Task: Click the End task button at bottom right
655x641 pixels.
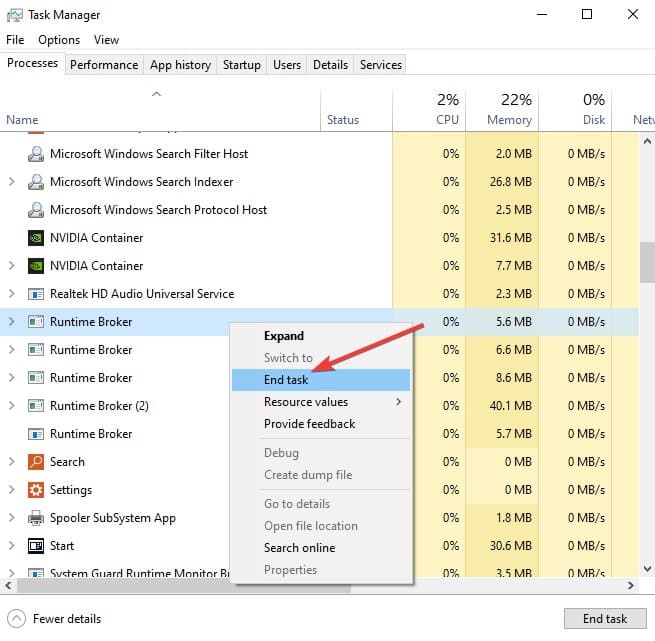Action: tap(605, 619)
